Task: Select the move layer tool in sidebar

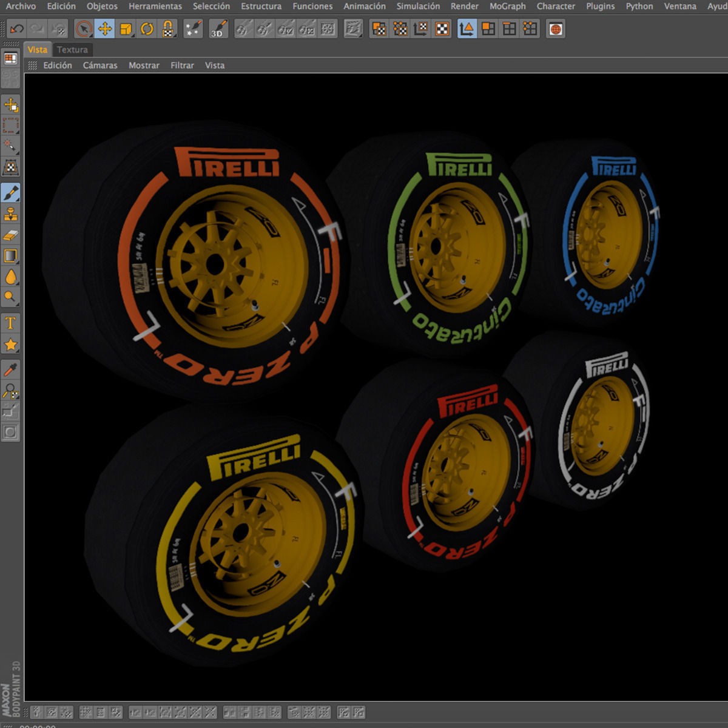Action: coord(10,105)
